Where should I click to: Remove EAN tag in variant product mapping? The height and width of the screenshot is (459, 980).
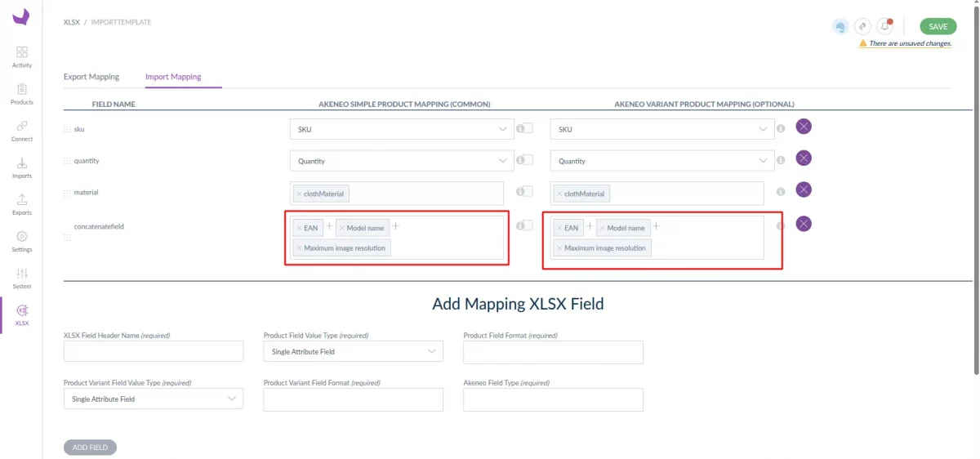[x=559, y=228]
